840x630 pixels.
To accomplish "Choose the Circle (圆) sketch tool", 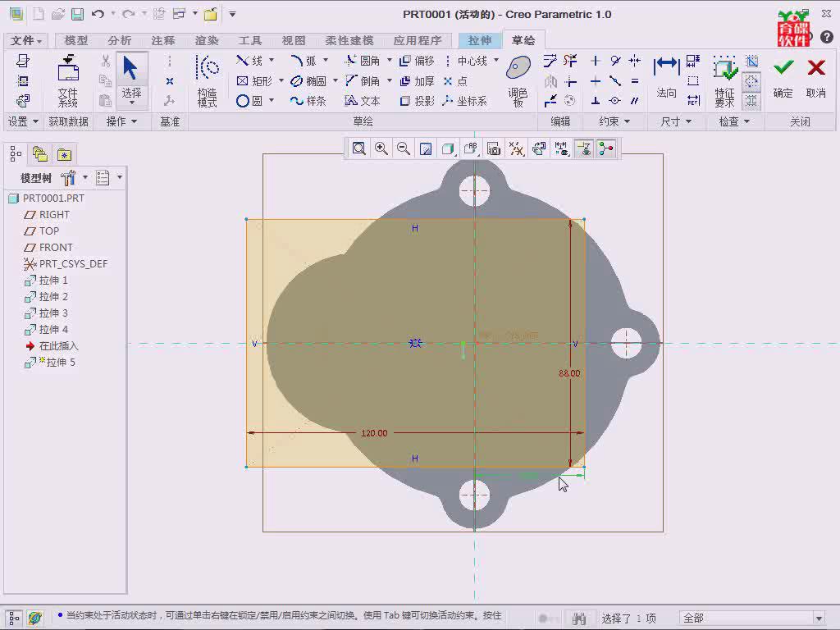I will tap(249, 101).
